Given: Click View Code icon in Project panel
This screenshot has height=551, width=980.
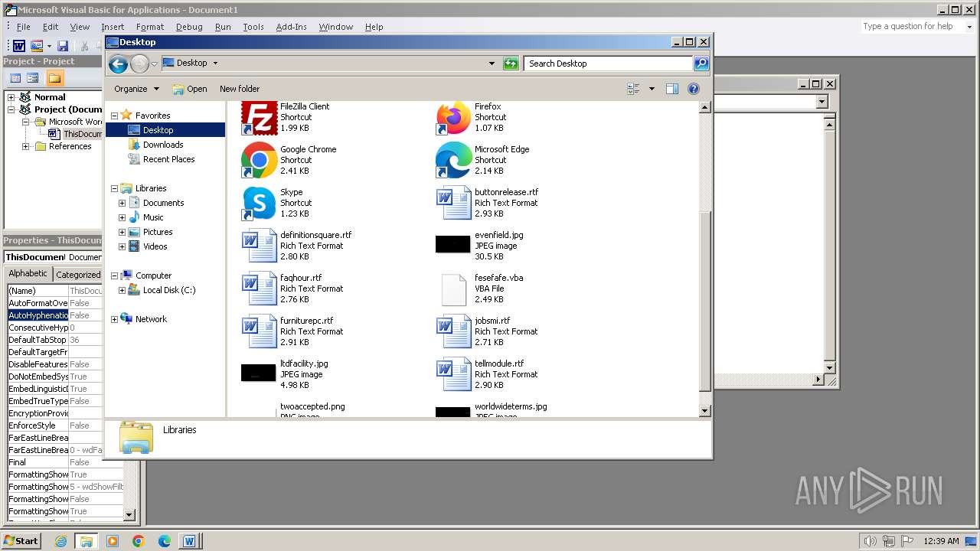Looking at the screenshot, I should pyautogui.click(x=15, y=78).
